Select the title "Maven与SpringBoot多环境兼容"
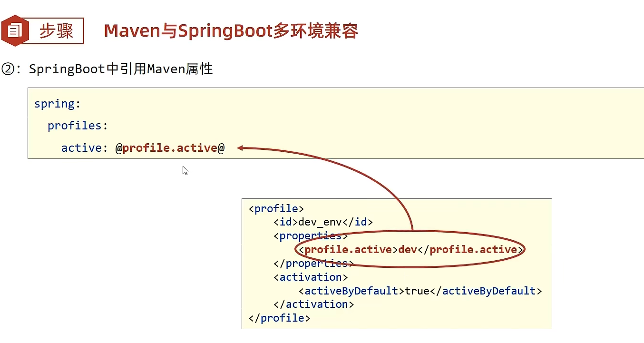644x343 pixels. pyautogui.click(x=231, y=31)
